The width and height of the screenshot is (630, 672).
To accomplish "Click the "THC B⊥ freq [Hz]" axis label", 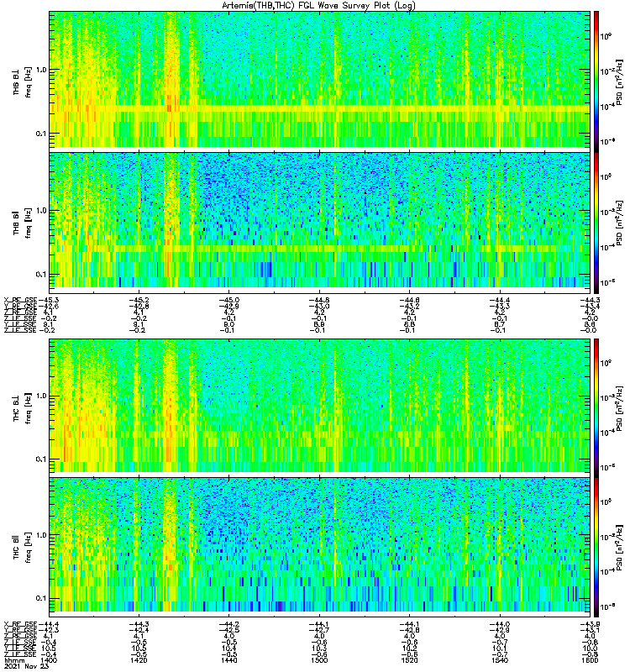I will click(x=23, y=407).
